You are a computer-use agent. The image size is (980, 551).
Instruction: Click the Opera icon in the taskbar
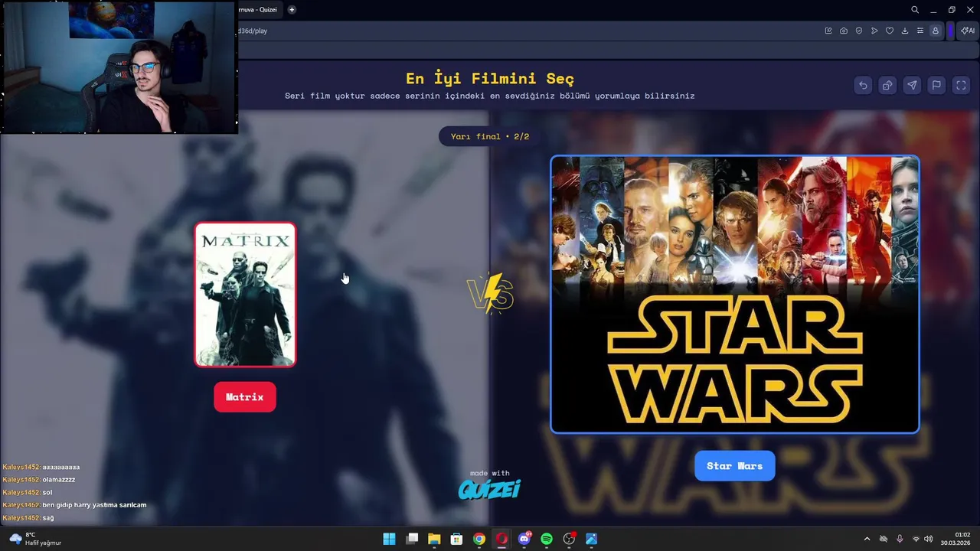coord(501,539)
